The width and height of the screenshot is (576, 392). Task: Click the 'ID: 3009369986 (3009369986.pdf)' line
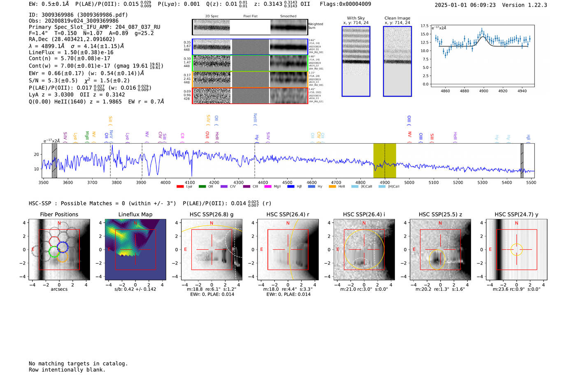click(78, 15)
